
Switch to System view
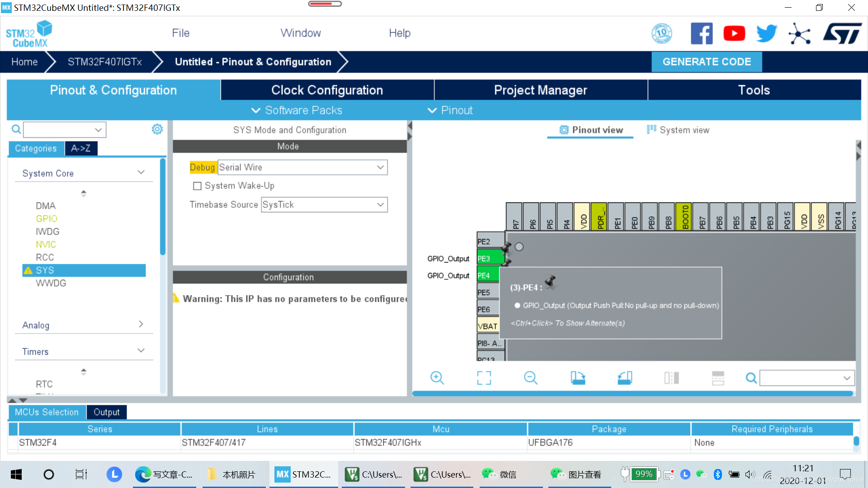click(678, 130)
